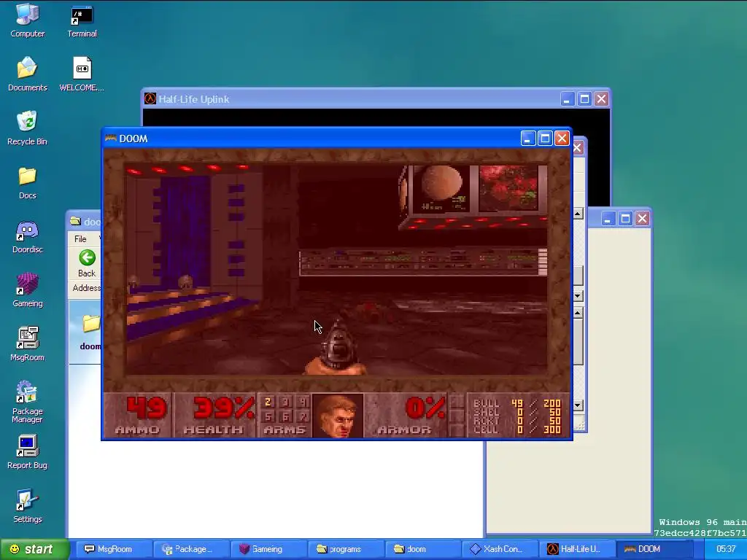Switch to Xash Con taskbar item
This screenshot has width=747, height=560.
point(500,549)
